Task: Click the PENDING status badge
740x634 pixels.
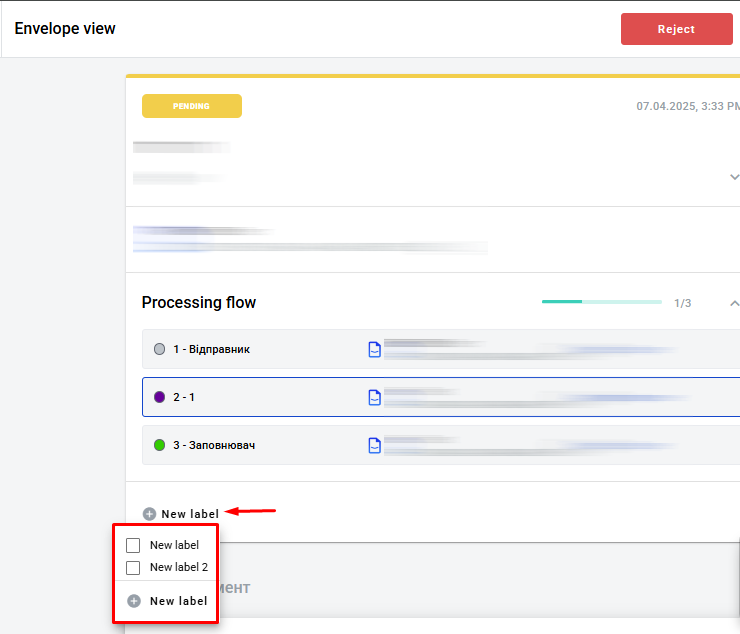Action: tap(191, 106)
